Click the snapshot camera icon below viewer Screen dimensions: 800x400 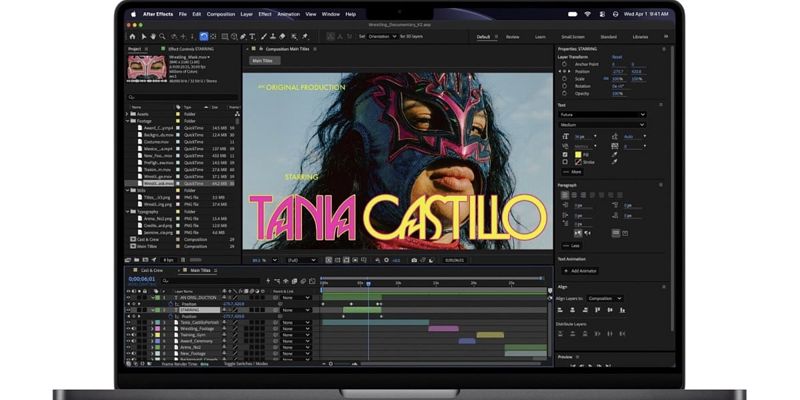pyautogui.click(x=414, y=260)
